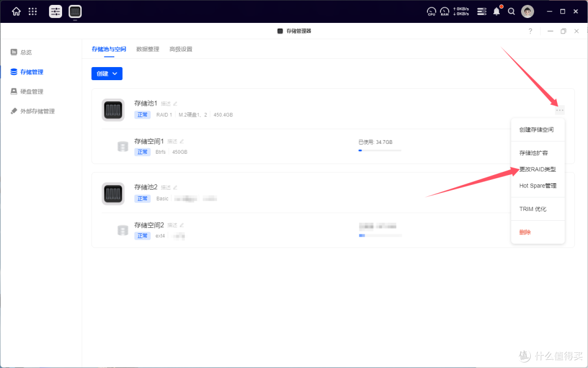
Task: Open the 存储池1 more options ellipsis
Action: 560,110
